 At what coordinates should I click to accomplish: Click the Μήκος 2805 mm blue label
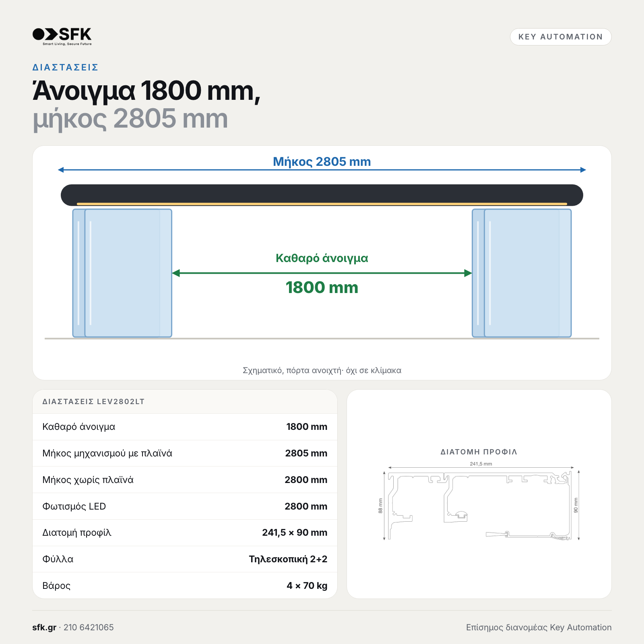322,161
